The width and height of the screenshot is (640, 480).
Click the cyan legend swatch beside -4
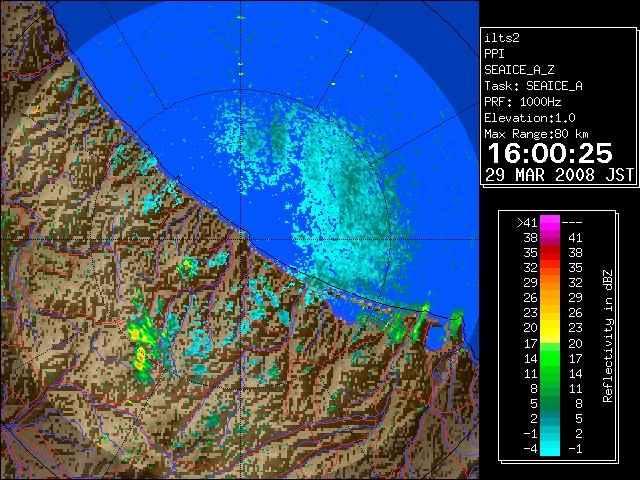pyautogui.click(x=550, y=449)
